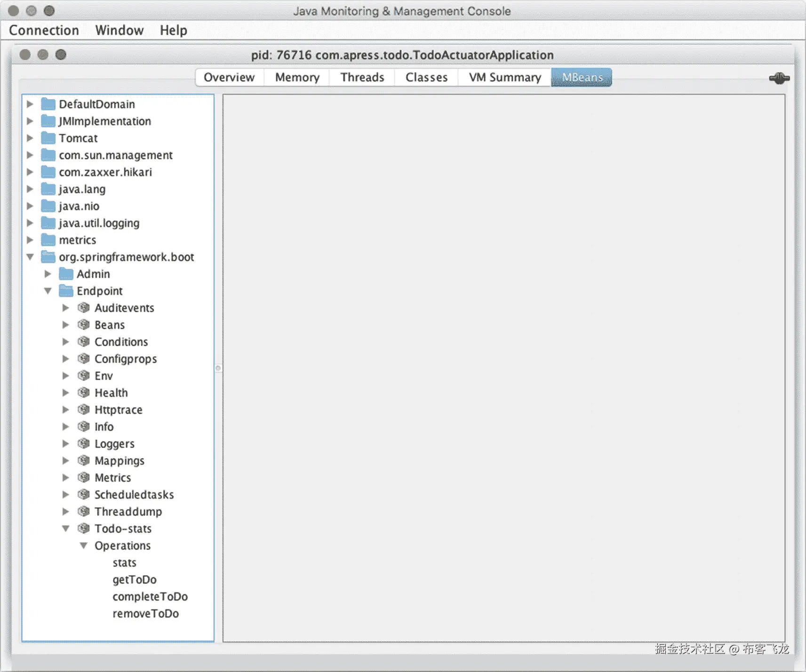Collapse the Operations node
Screen dimensions: 806x672
(x=84, y=545)
